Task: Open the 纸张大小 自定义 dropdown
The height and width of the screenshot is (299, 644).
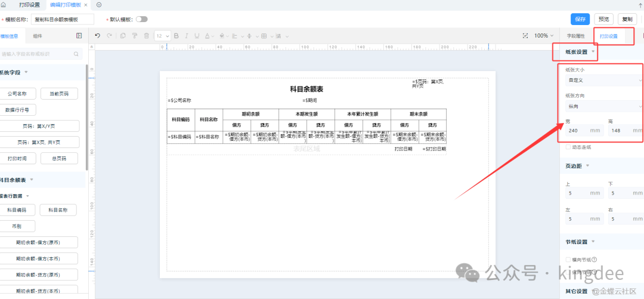Action: 604,80
